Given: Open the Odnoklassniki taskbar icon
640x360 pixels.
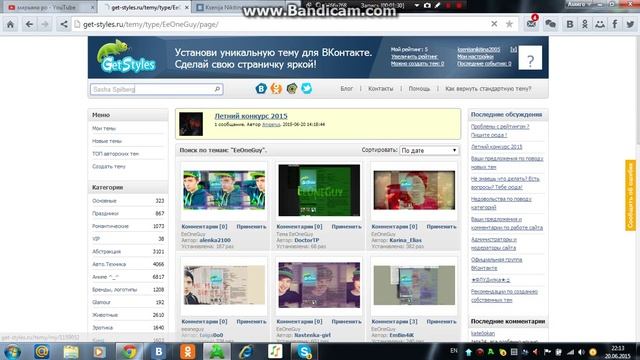Looking at the screenshot, I should click(x=187, y=351).
